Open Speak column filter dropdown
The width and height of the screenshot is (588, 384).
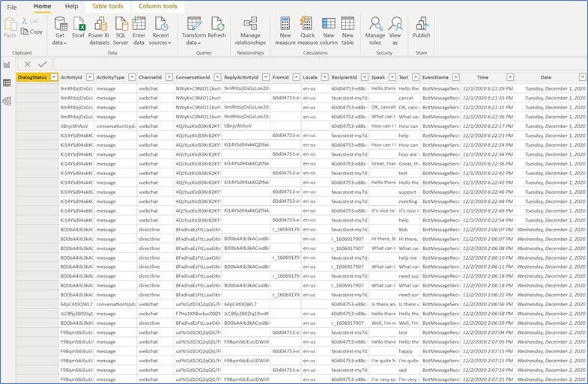click(392, 77)
